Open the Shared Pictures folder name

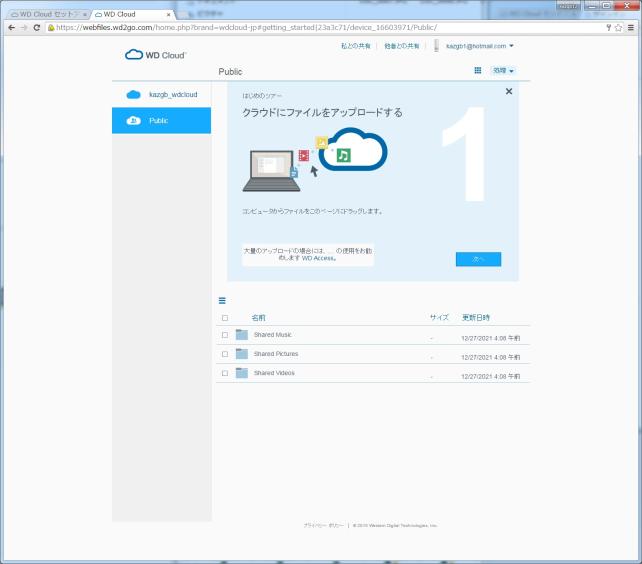click(276, 353)
